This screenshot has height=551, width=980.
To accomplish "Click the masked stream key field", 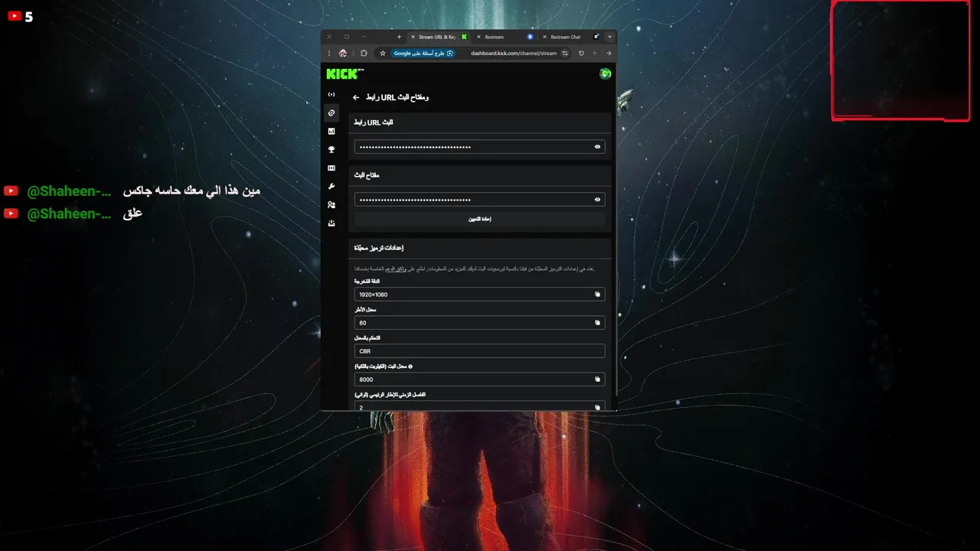I will tap(479, 200).
